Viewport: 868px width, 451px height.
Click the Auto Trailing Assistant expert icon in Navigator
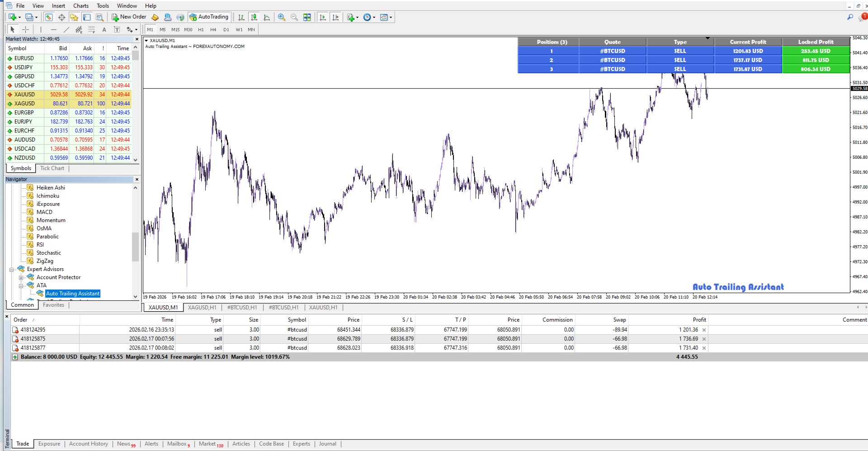pyautogui.click(x=40, y=294)
